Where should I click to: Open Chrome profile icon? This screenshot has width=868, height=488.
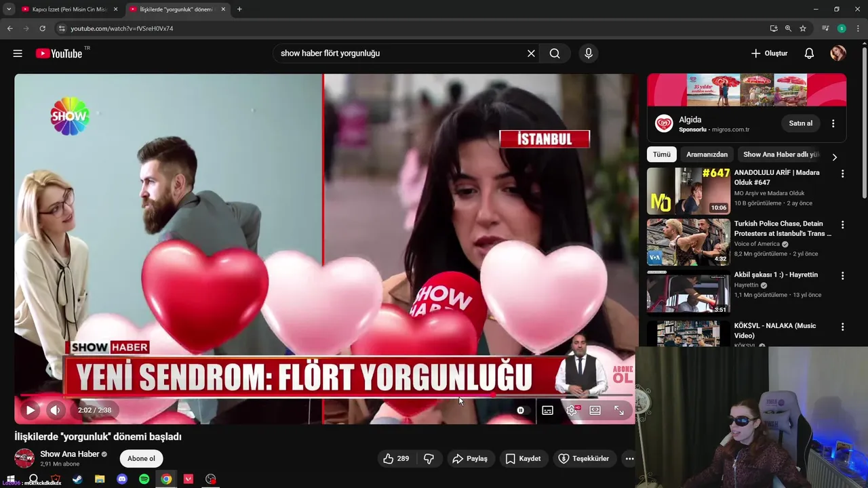[x=842, y=28]
